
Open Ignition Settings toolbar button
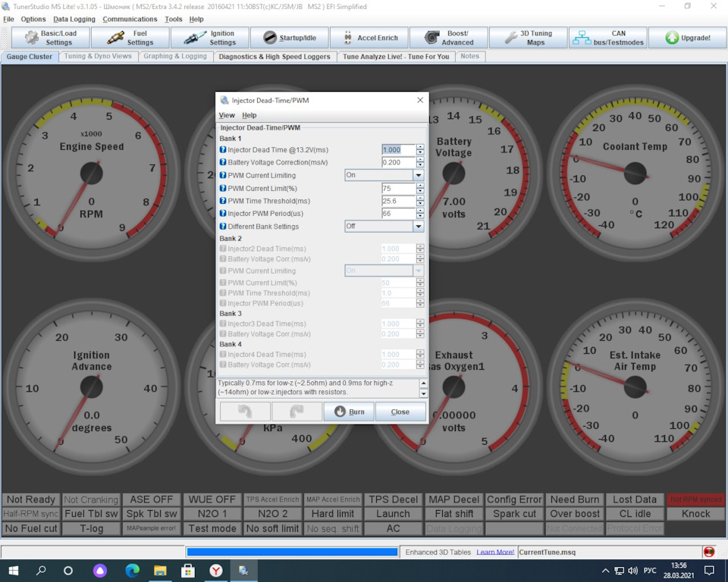[210, 38]
